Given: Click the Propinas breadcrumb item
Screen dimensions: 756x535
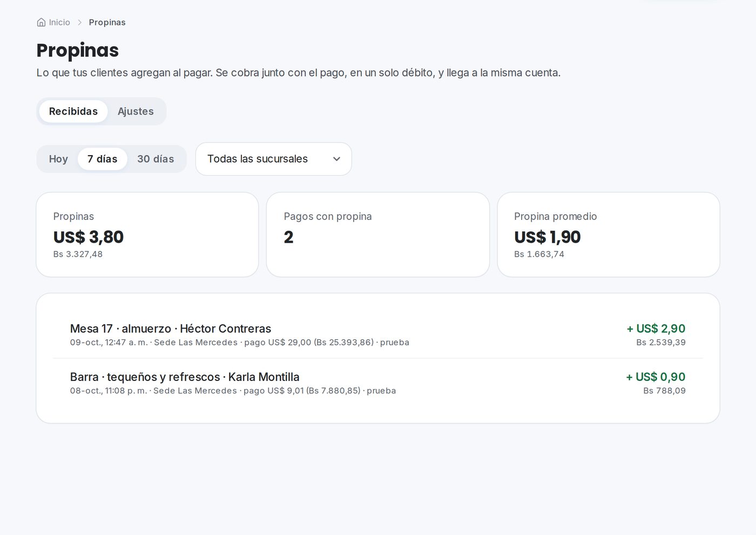Looking at the screenshot, I should tap(107, 22).
